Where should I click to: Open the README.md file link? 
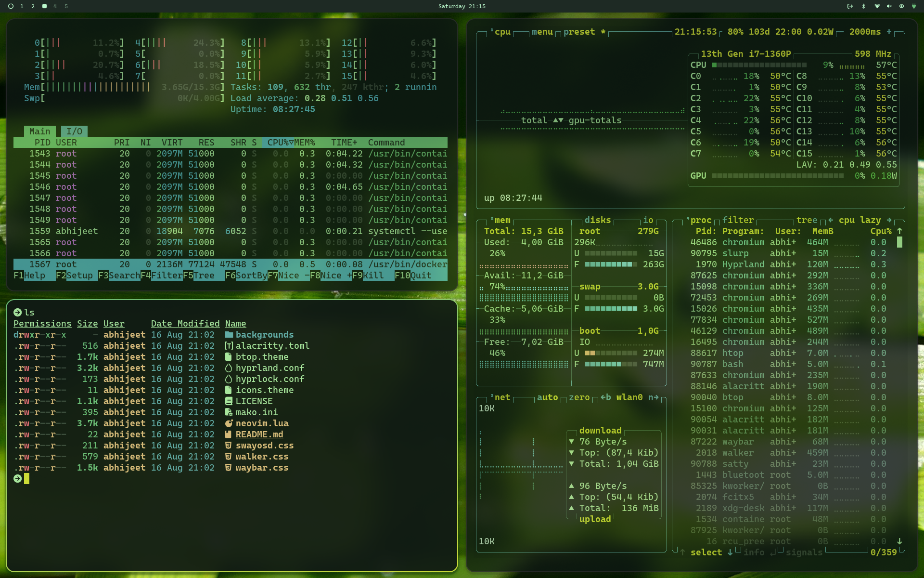click(259, 434)
